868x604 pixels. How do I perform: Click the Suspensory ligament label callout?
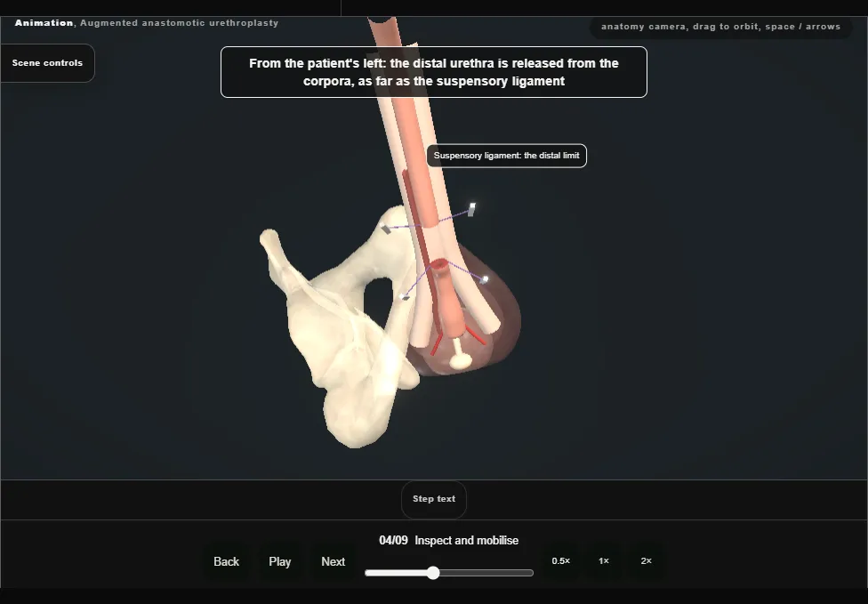(507, 156)
